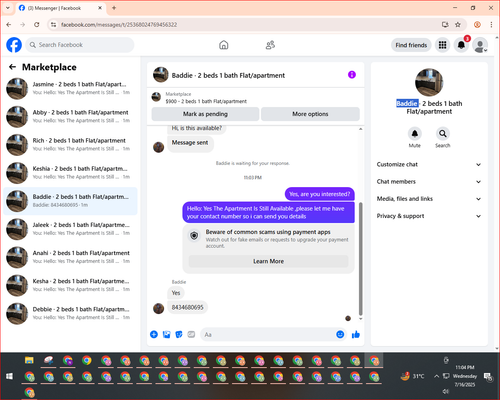
Task: Click the Chrome profile avatar icon
Action: (x=477, y=25)
